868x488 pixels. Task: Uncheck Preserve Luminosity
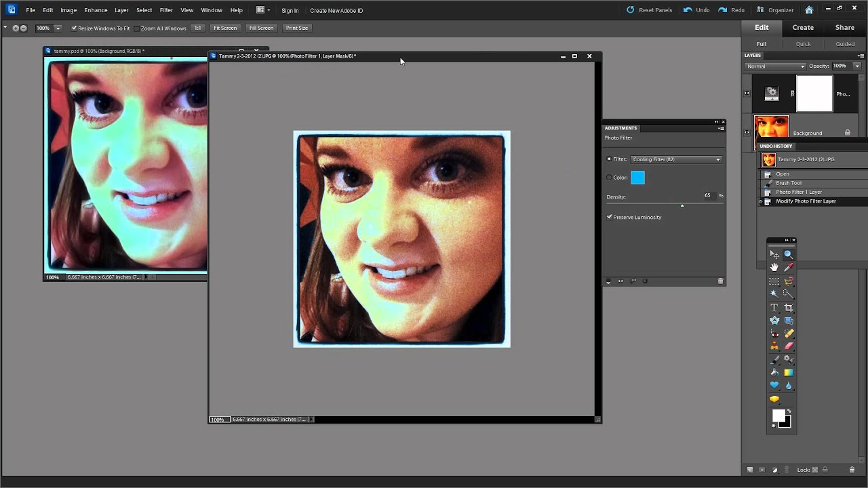(610, 218)
